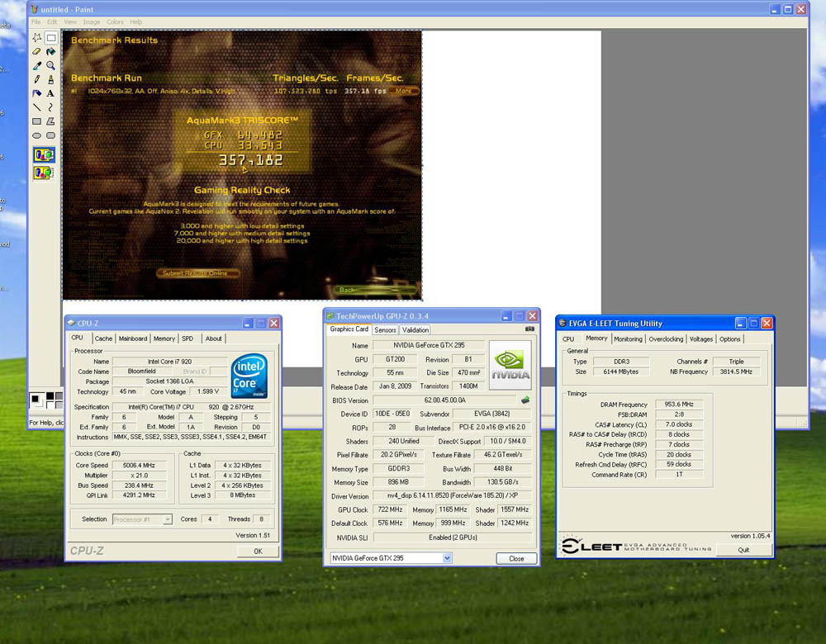Open the Image menu in Paint
The image size is (826, 644).
coord(92,22)
